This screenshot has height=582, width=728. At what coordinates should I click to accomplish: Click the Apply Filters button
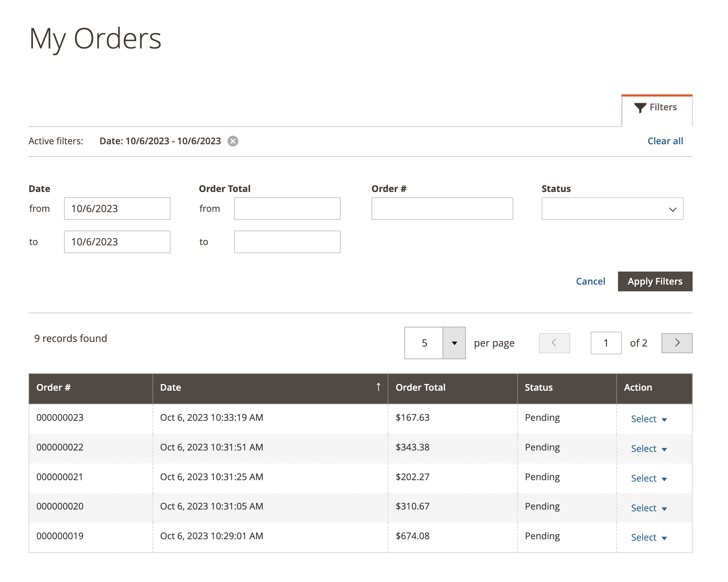(654, 281)
